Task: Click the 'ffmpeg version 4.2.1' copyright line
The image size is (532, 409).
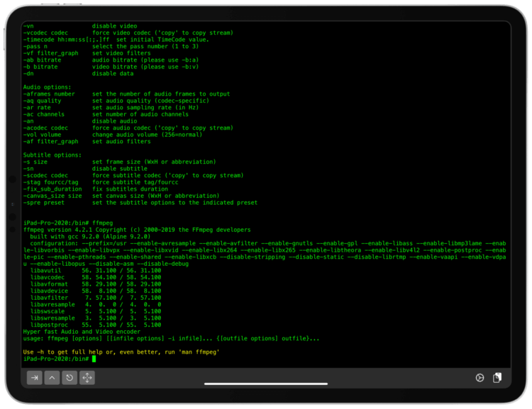Action: tap(137, 229)
